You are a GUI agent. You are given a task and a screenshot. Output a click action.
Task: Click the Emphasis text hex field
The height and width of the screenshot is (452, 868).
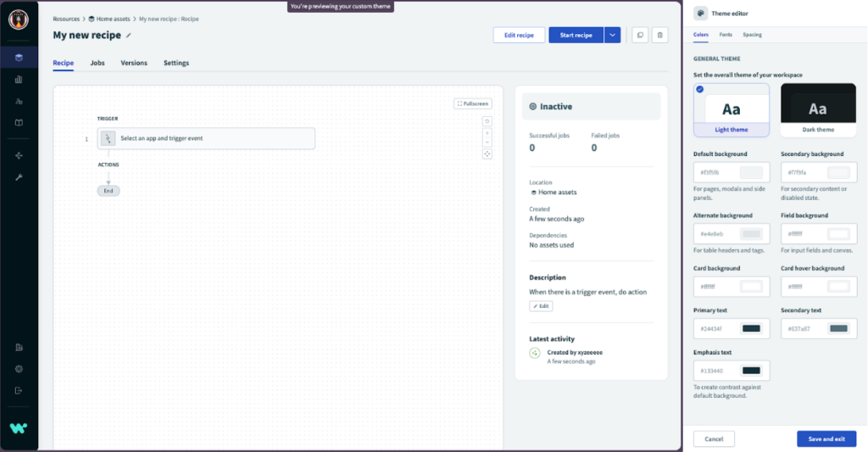(732, 371)
